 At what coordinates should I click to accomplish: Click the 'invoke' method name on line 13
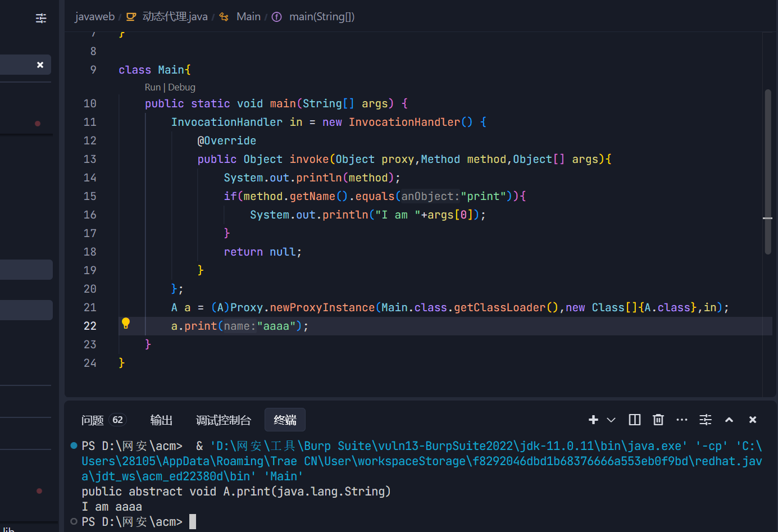(x=309, y=159)
